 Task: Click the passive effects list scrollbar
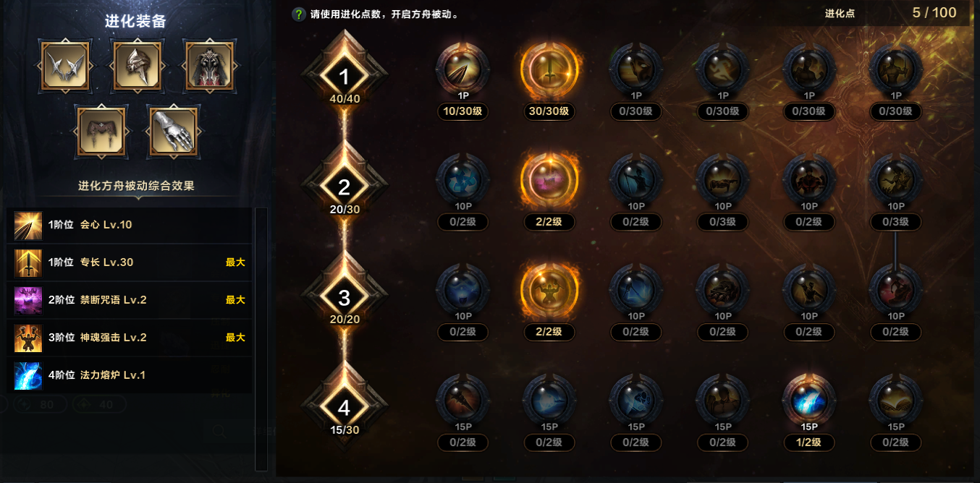(x=261, y=339)
